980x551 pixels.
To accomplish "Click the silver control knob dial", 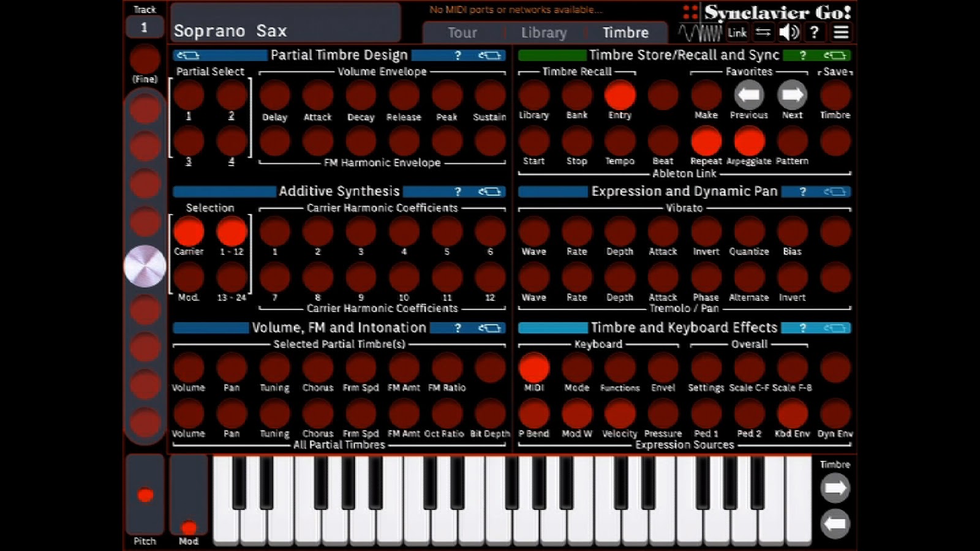I will (x=145, y=266).
